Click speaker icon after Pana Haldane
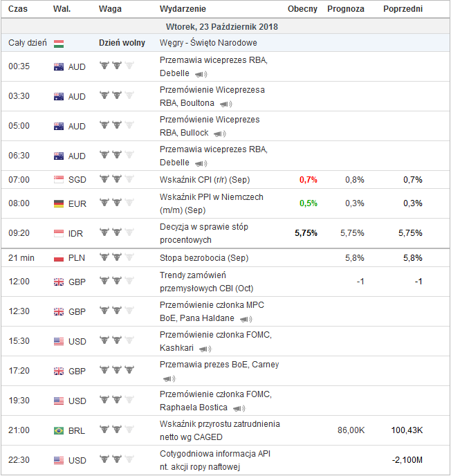This screenshot has width=451, height=476. 245,319
